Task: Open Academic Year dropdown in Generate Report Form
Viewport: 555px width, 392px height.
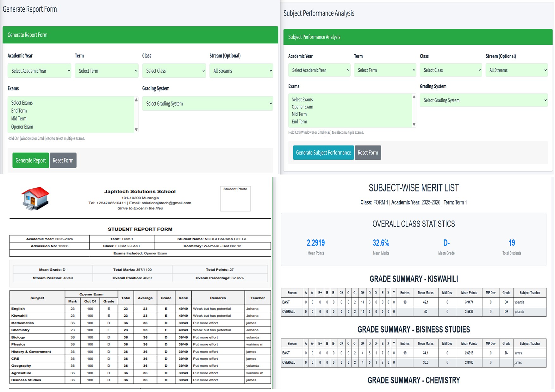Action: pos(40,71)
